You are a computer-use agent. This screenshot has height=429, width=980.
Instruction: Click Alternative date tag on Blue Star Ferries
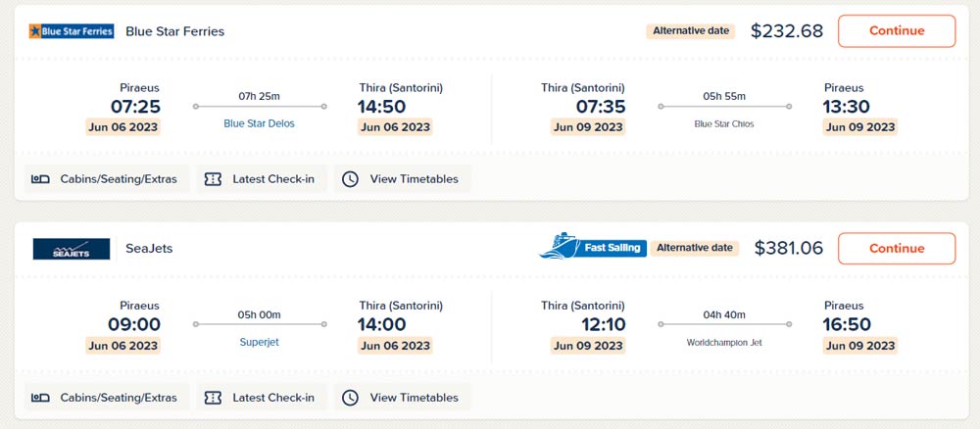coord(691,30)
